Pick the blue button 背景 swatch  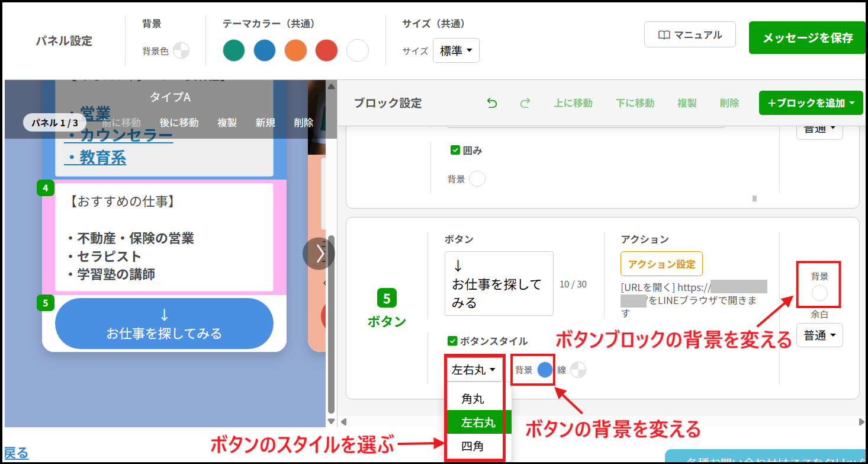[x=545, y=370]
